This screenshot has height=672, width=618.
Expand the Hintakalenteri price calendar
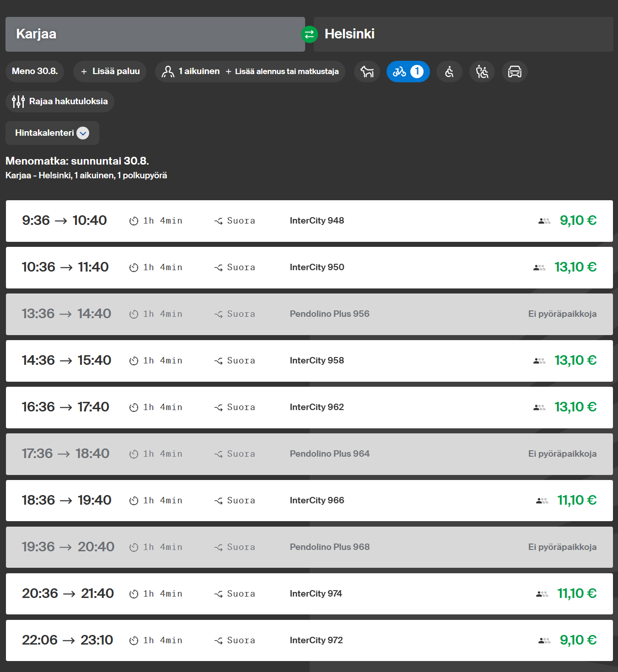[52, 133]
